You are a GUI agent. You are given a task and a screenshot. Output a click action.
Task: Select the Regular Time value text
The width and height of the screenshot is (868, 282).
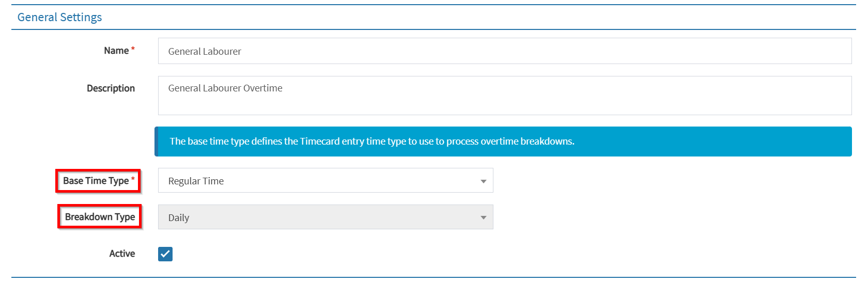click(196, 181)
